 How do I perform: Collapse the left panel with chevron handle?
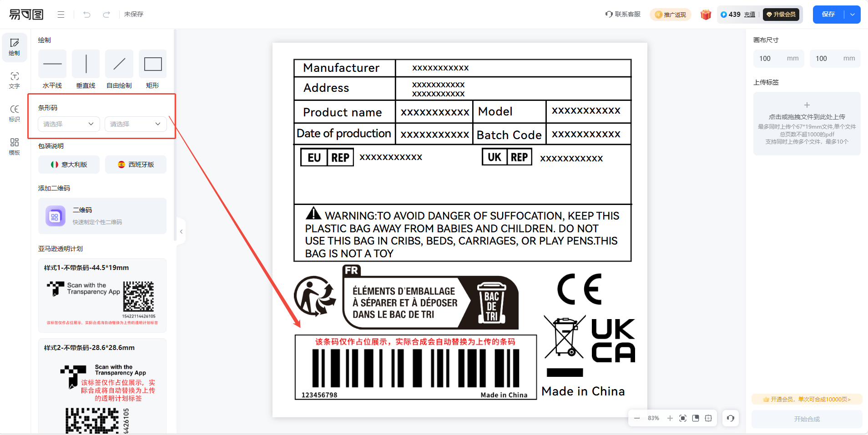pyautogui.click(x=181, y=232)
